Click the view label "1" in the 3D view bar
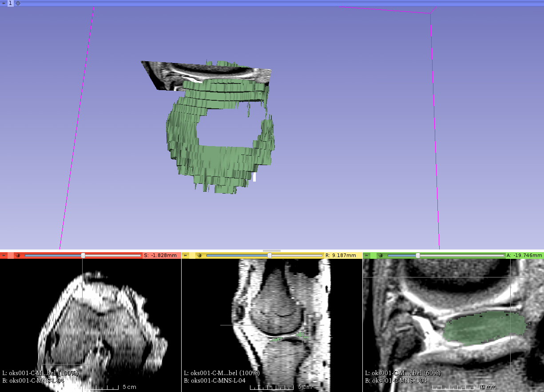Screen dimensions: 544x392 pos(10,3)
